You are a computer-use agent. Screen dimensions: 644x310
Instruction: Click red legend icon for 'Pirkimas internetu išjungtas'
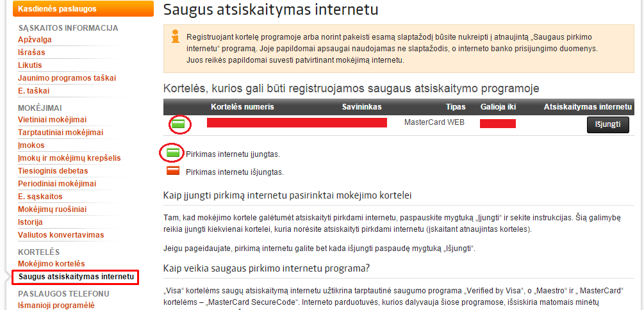[x=173, y=170]
